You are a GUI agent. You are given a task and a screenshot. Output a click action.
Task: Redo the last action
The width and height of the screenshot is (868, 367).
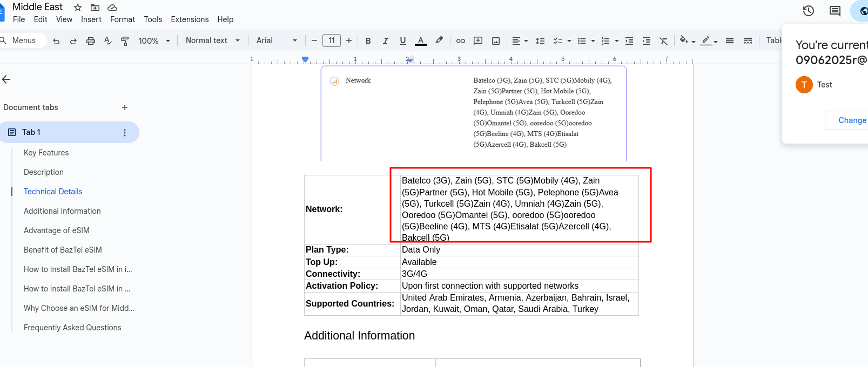click(73, 41)
